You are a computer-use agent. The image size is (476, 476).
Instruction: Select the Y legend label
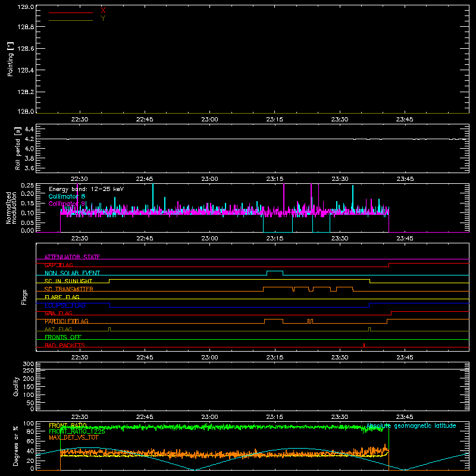click(x=103, y=18)
